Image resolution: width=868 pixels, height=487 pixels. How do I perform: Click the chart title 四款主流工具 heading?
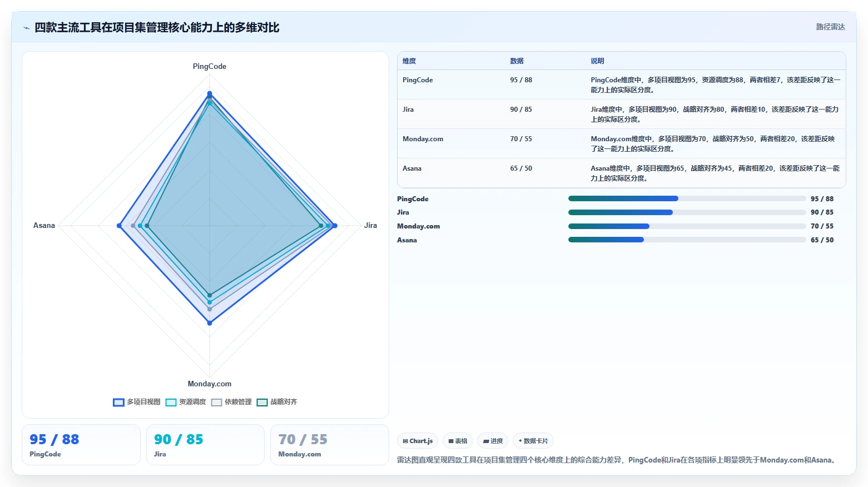pos(157,28)
